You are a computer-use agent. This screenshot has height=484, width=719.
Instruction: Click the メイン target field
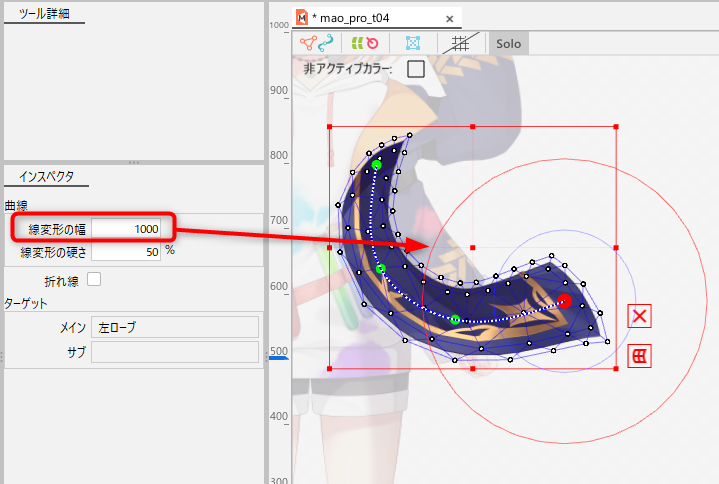[x=174, y=327]
